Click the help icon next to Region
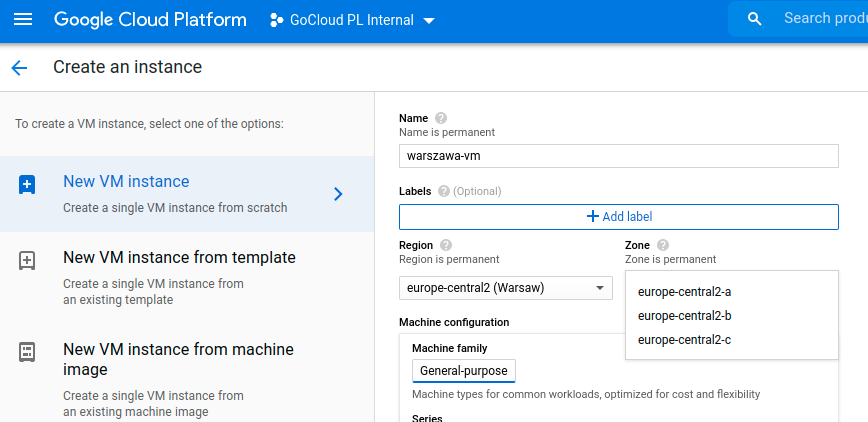This screenshot has width=868, height=422. point(446,245)
